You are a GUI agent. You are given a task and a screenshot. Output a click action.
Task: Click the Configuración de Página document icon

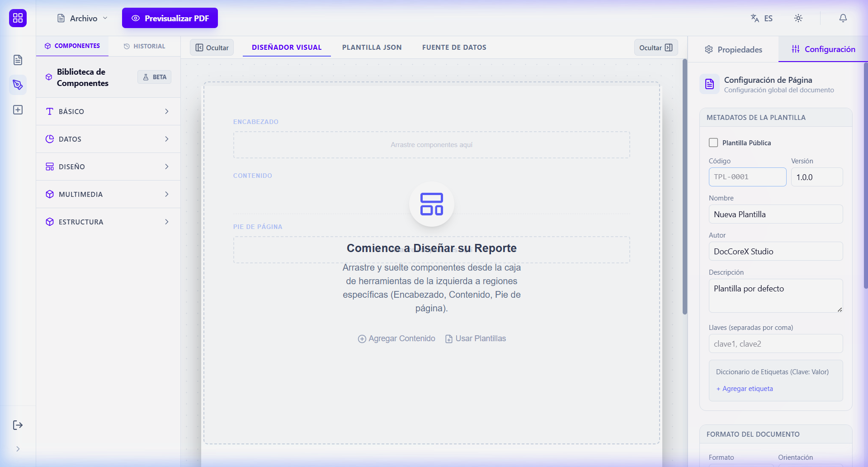tap(709, 84)
